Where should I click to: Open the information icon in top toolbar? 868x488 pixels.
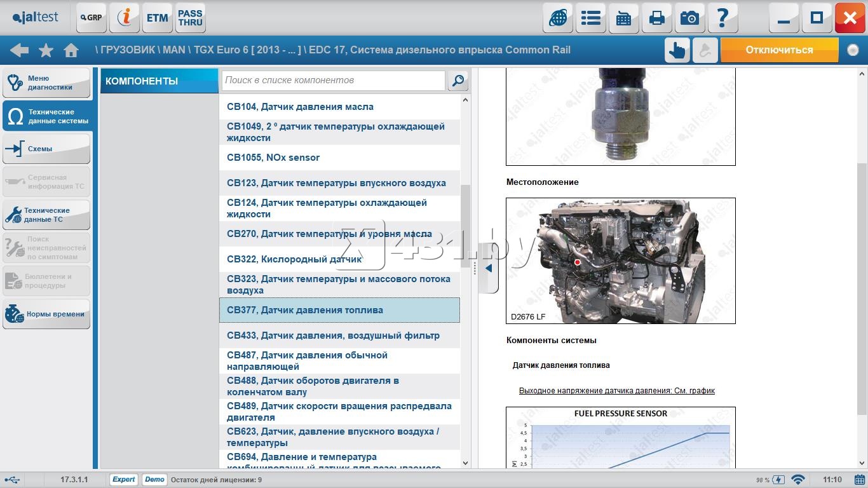tap(125, 18)
